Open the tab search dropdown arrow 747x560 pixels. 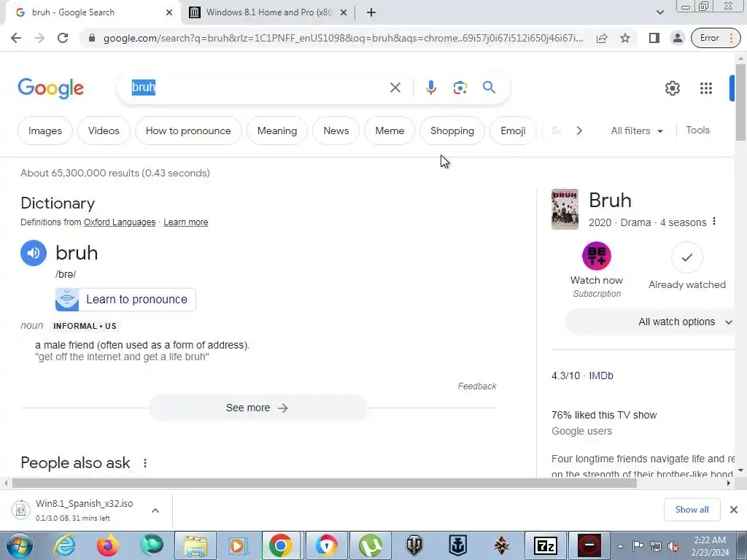point(659,12)
